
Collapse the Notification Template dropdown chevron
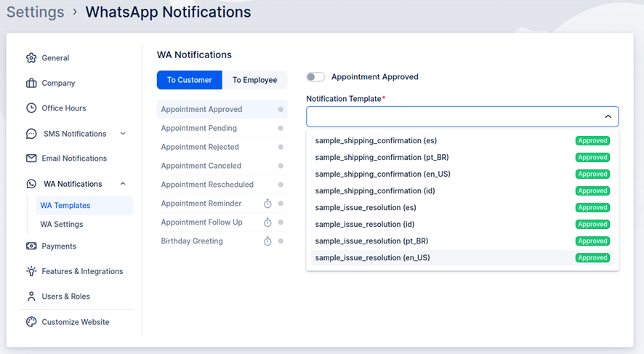pos(608,117)
